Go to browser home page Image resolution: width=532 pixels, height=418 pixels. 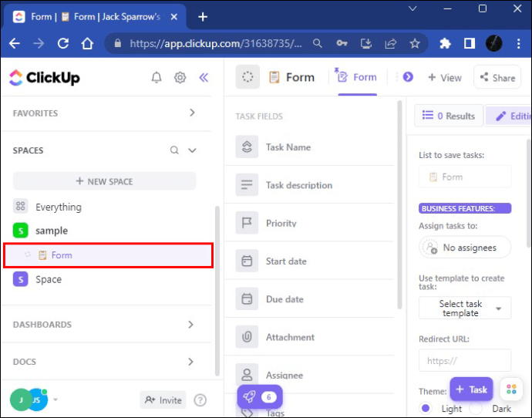pos(87,43)
